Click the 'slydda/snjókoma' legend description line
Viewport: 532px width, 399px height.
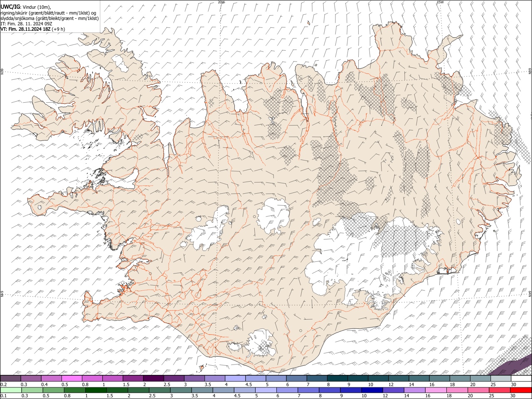point(49,18)
